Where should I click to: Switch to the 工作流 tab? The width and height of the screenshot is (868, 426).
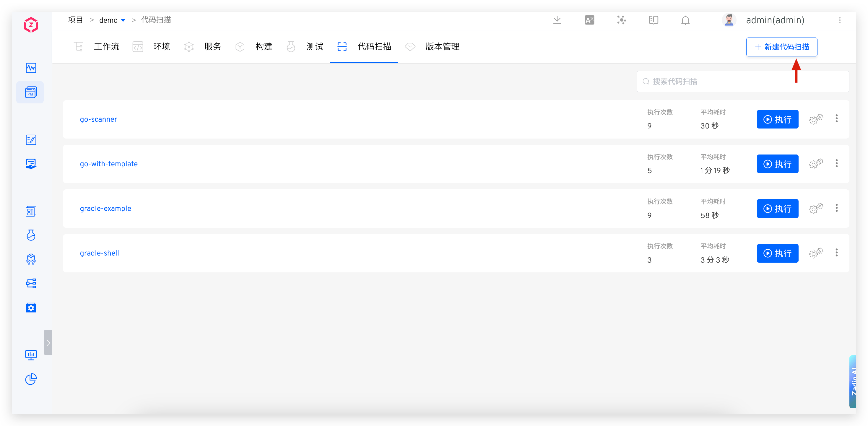click(106, 46)
